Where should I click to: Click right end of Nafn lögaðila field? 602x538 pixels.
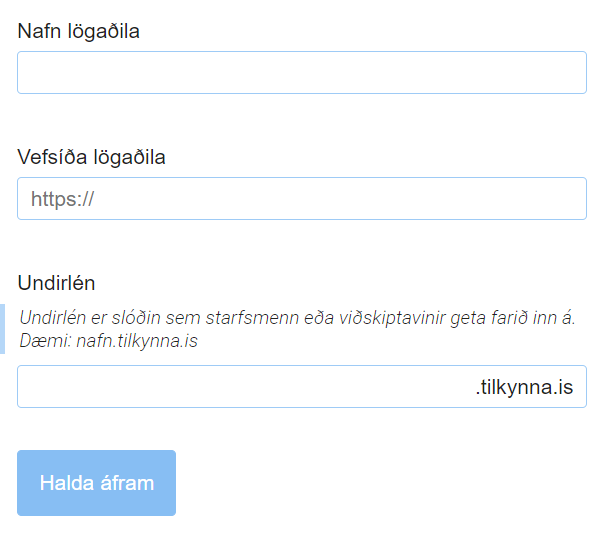click(572, 73)
